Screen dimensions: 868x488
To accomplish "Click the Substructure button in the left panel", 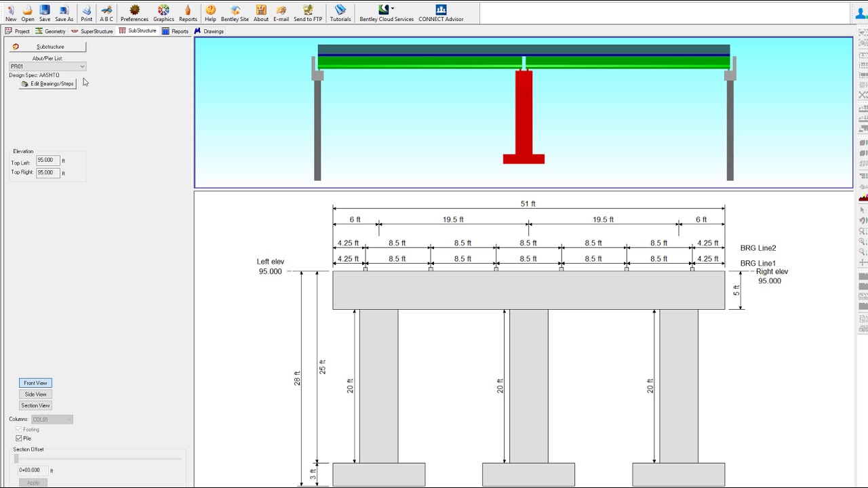I will point(47,47).
